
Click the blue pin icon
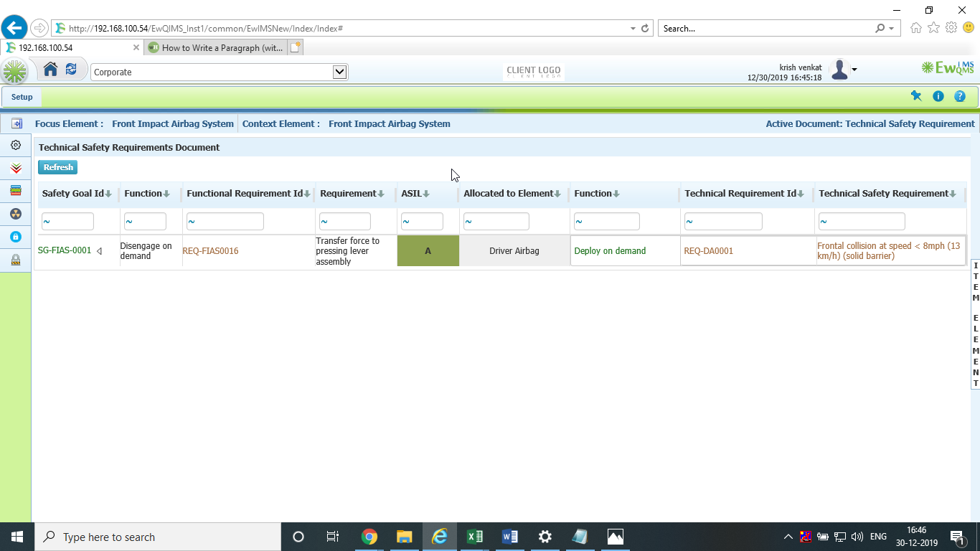point(916,96)
